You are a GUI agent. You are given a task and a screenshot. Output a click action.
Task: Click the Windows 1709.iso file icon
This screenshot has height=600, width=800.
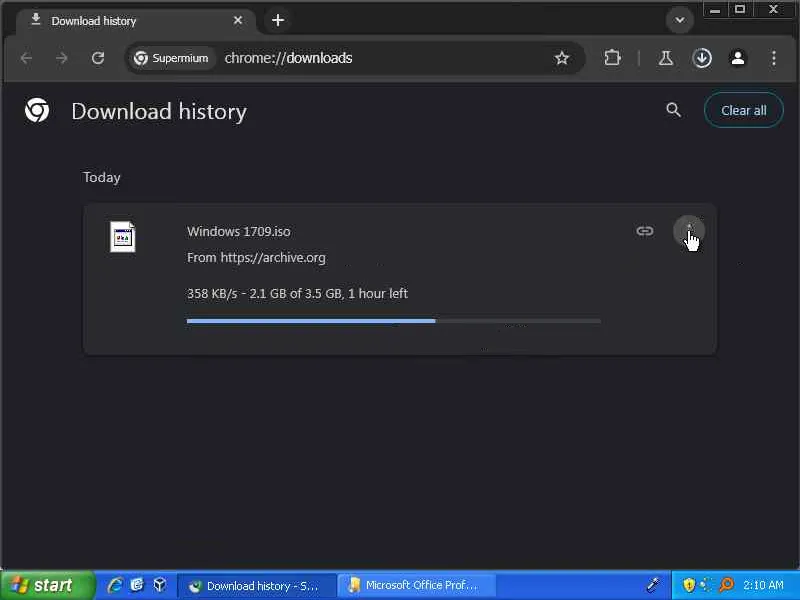122,237
